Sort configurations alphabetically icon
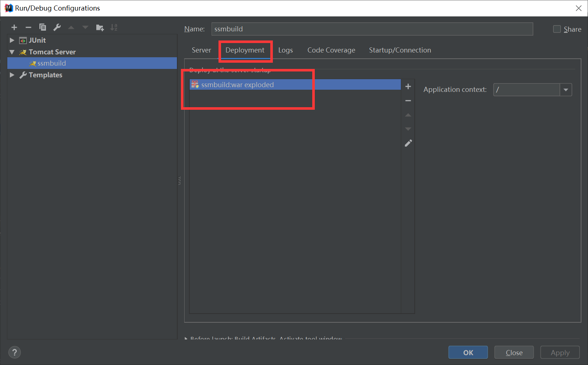 coord(114,27)
